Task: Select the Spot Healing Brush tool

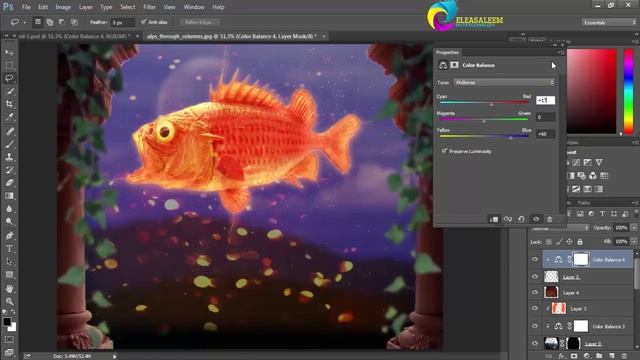Action: 9,131
